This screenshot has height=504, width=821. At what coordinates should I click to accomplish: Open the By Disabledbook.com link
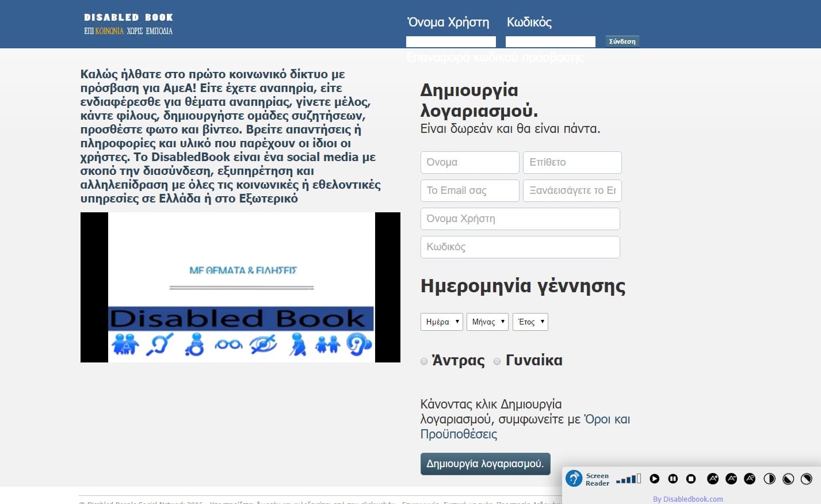pos(688,499)
